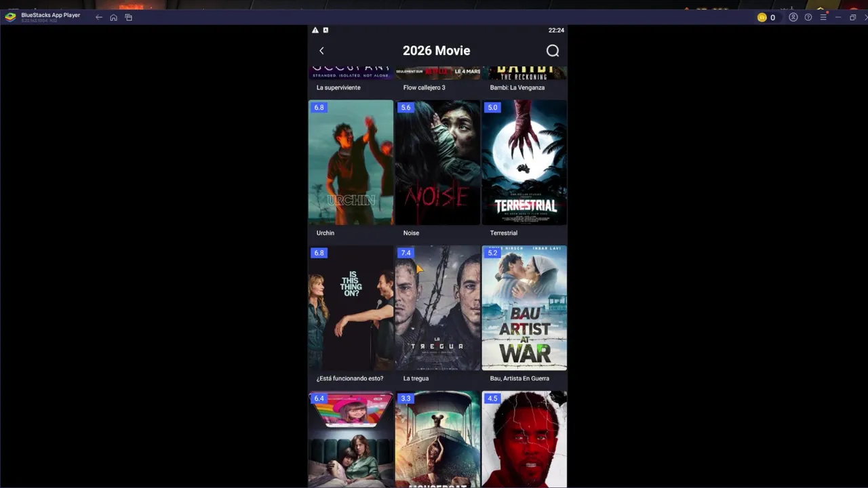Click the BlueStacks back arrow button
The width and height of the screenshot is (868, 488).
point(99,17)
